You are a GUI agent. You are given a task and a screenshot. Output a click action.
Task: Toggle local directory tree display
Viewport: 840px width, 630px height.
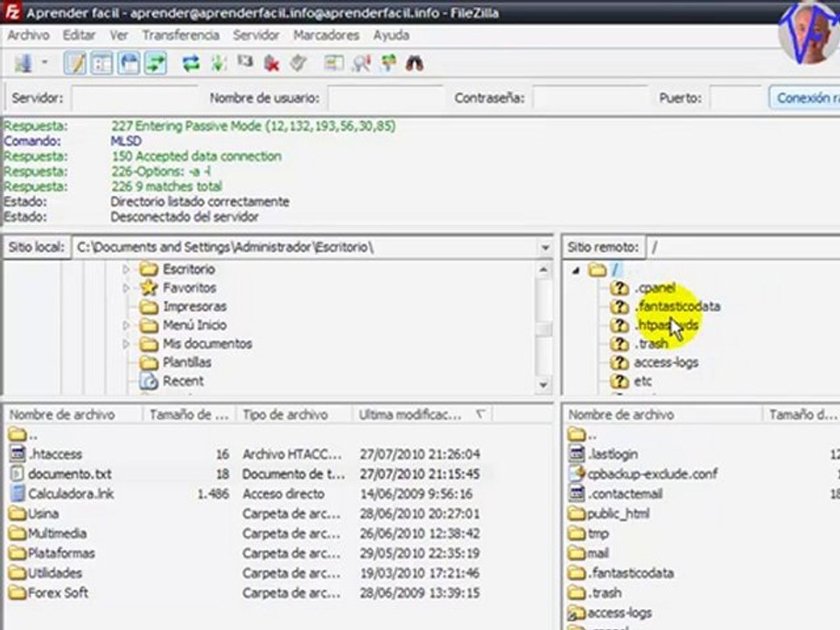[101, 64]
